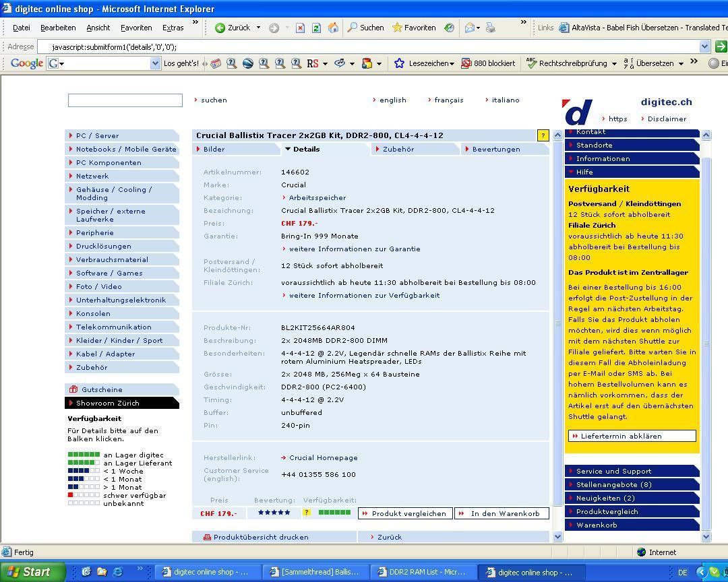Run Rechtschreibprüfung spell check
This screenshot has width=728, height=582.
566,63
